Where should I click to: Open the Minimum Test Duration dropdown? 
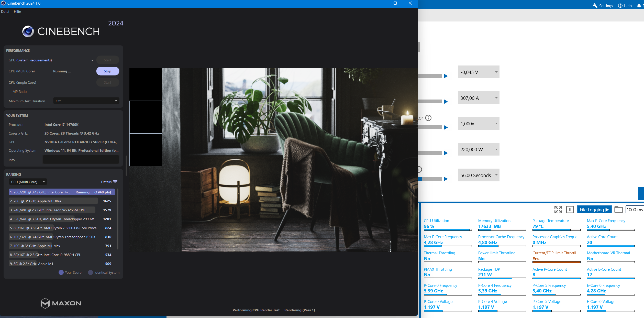pos(86,101)
